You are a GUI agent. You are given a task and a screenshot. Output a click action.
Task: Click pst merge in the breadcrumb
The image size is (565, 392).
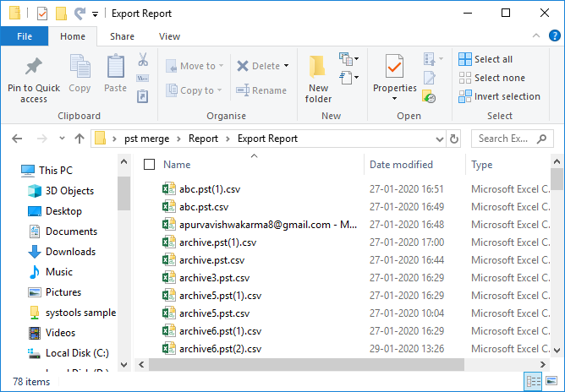(146, 139)
